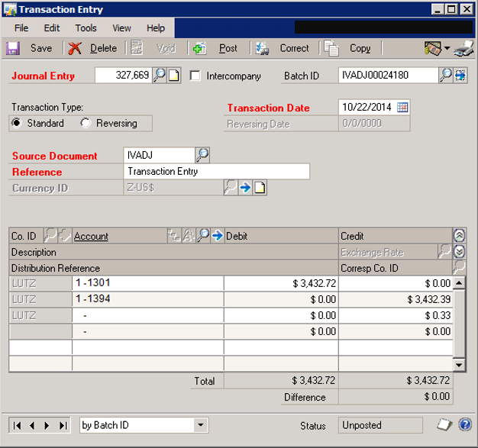The image size is (478, 448).
Task: Collapse grid rows with up chevron
Action: pyautogui.click(x=459, y=235)
